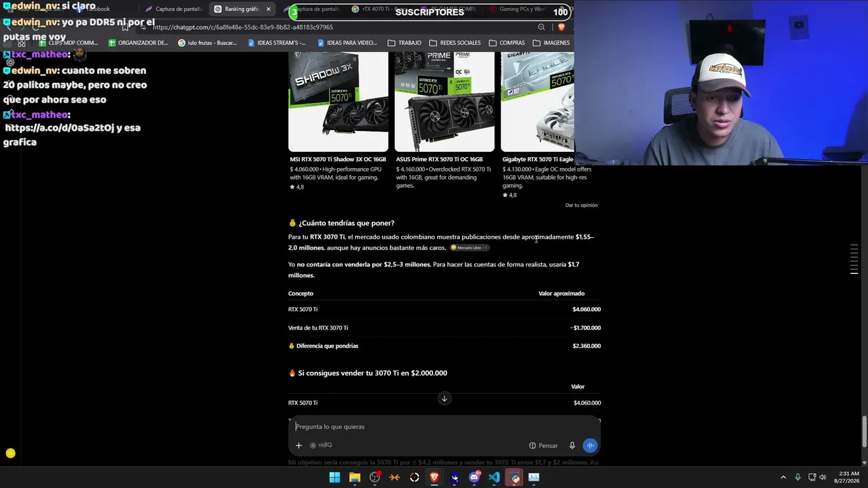Viewport: 868px width, 488px height.
Task: Expand the REDES SOCIALES bookmarks folder
Action: [x=455, y=43]
